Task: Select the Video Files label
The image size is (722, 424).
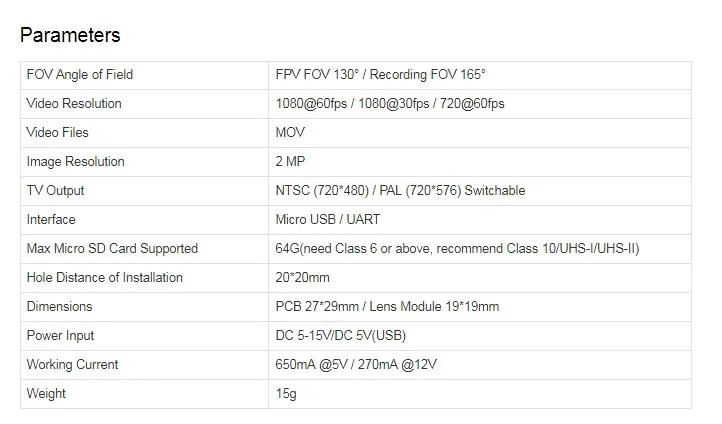Action: pos(58,133)
